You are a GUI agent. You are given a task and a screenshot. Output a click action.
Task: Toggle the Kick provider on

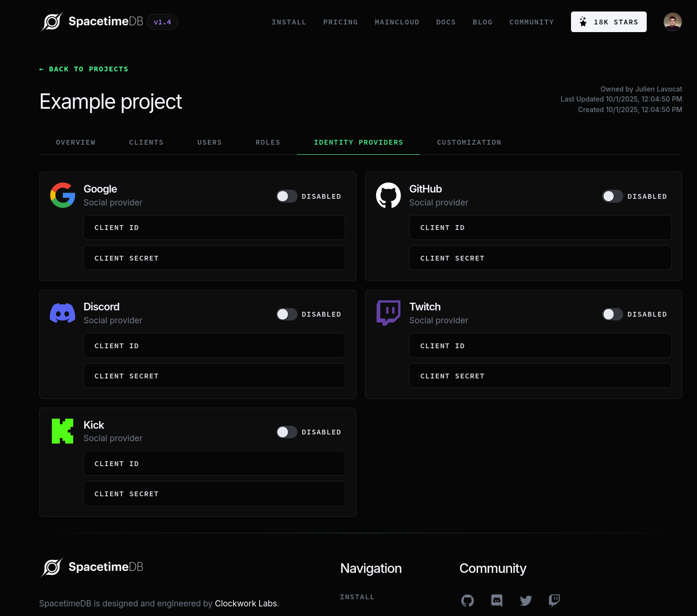point(286,432)
